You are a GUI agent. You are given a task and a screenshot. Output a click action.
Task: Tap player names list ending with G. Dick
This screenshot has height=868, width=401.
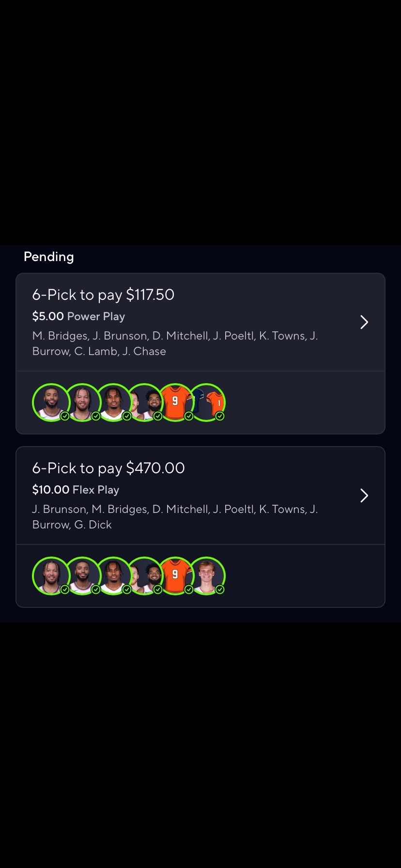175,517
